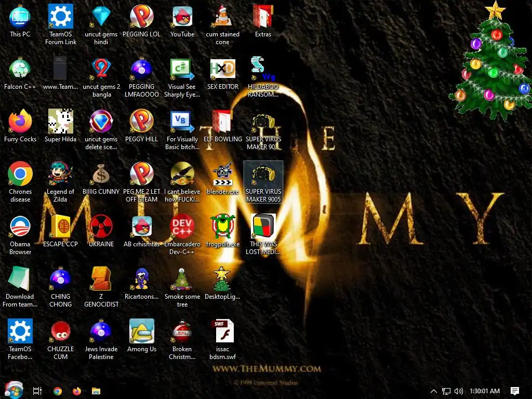Launch the Legend of Zilda icon
The width and height of the screenshot is (532, 399).
(60, 182)
